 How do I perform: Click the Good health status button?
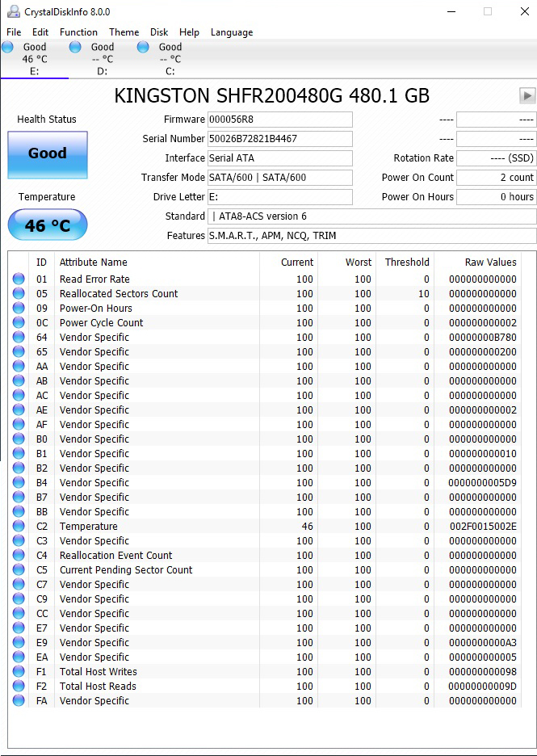tap(48, 155)
